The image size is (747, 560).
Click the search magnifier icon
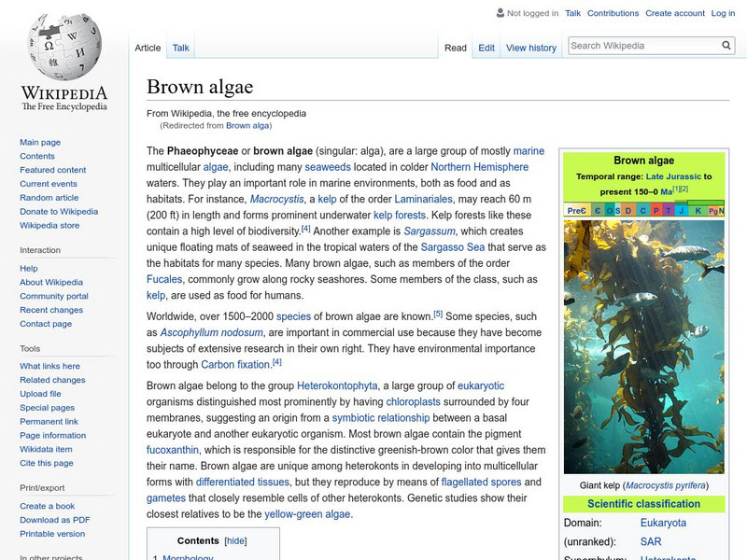click(x=726, y=45)
